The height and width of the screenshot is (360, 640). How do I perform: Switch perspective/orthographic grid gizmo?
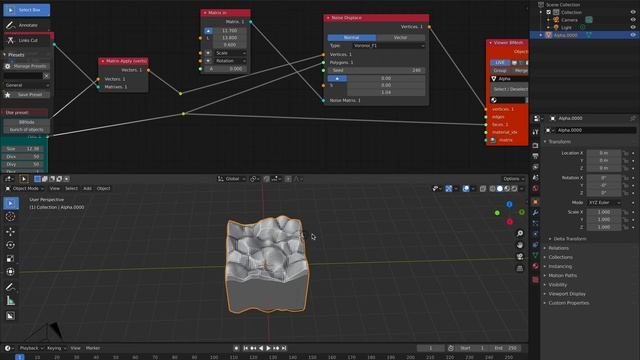tap(520, 268)
